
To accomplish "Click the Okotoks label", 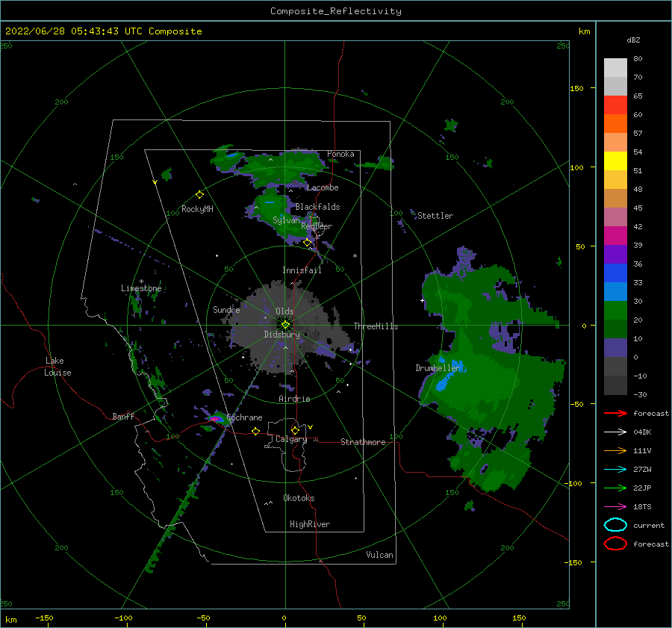I will pos(299,498).
